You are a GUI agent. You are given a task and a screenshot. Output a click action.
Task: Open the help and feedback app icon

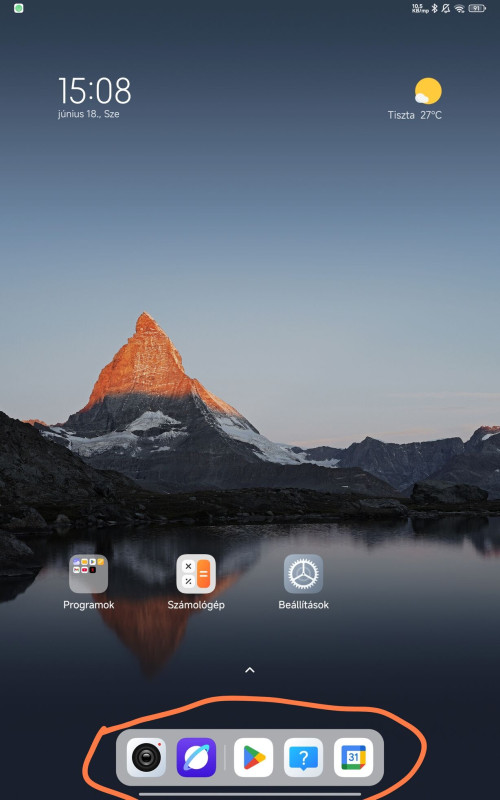pos(304,757)
